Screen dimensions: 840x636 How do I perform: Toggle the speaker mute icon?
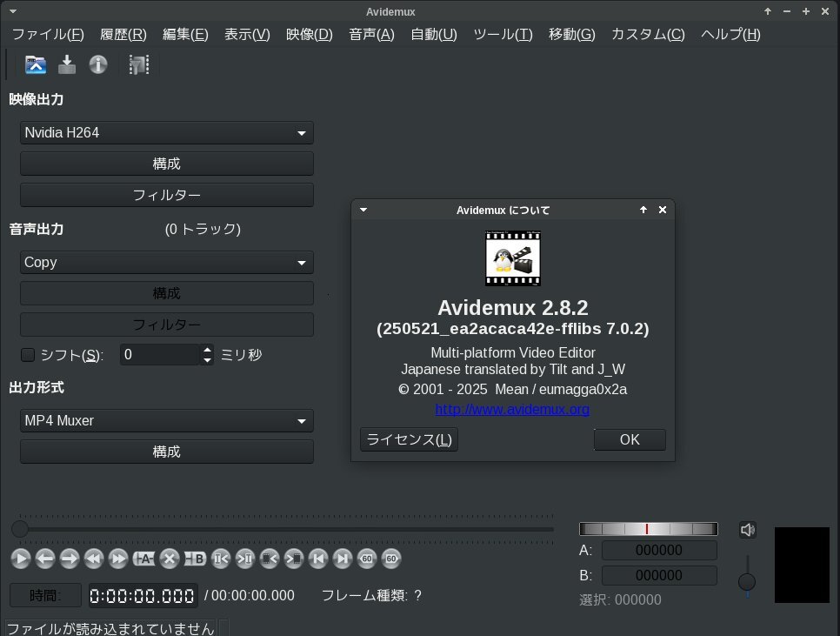point(748,530)
